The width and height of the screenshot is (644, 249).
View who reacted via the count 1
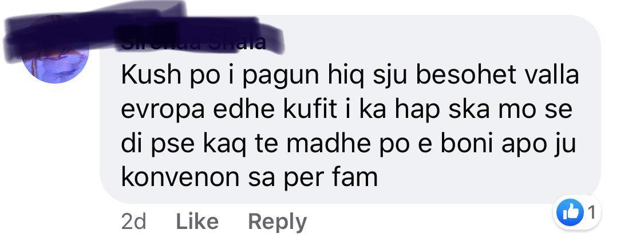pyautogui.click(x=591, y=212)
